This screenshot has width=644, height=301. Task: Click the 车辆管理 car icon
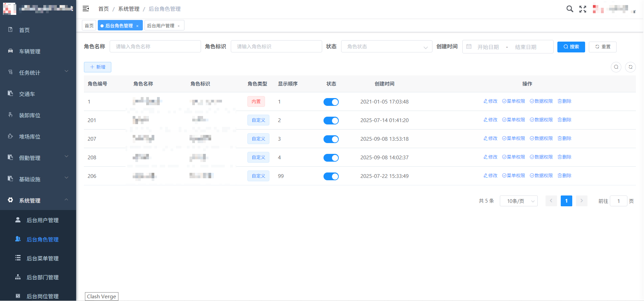[x=10, y=51]
